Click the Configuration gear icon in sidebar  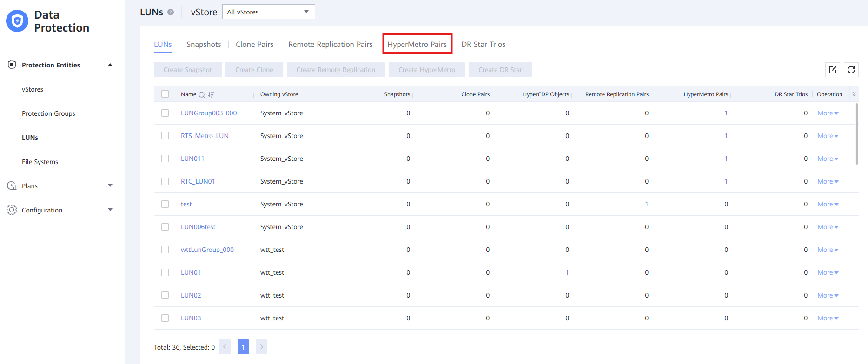(x=12, y=210)
